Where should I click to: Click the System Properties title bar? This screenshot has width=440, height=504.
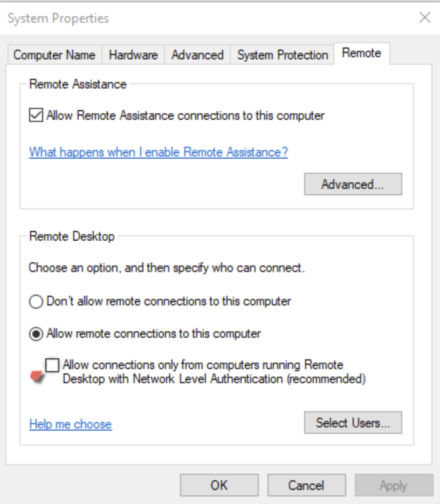pyautogui.click(x=162, y=18)
